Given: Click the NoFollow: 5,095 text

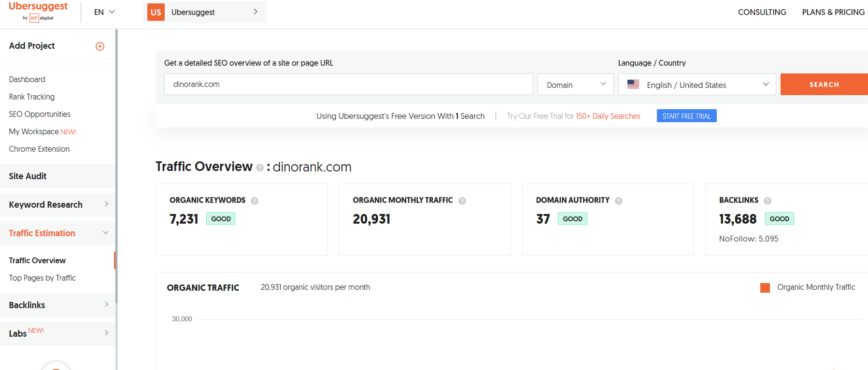Looking at the screenshot, I should tap(748, 239).
